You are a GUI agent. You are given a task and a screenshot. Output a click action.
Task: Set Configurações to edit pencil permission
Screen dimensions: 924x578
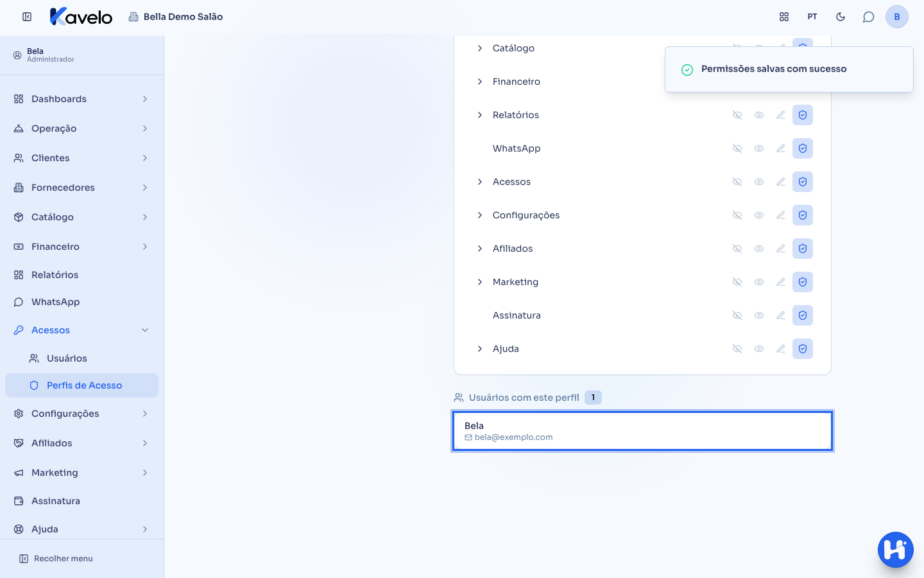781,215
